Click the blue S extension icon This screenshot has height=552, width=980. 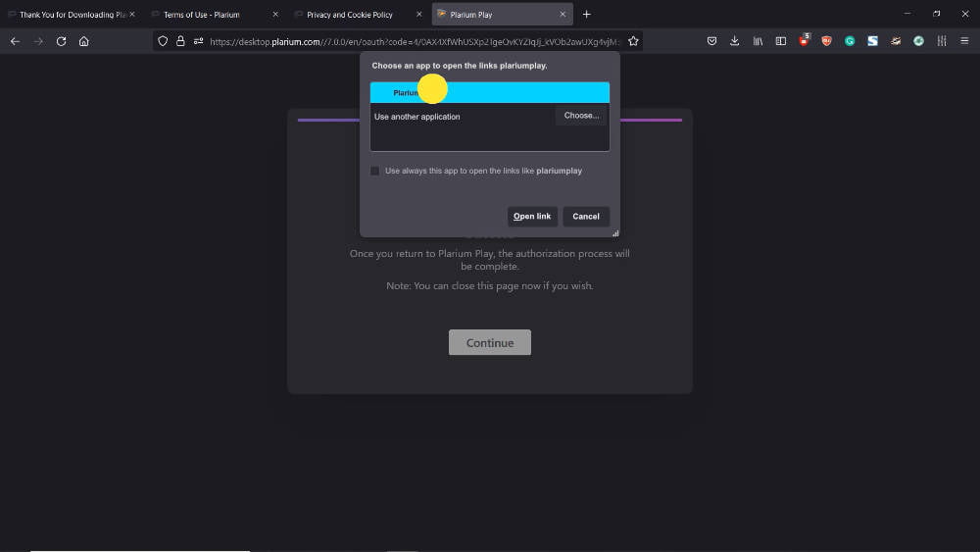point(872,41)
